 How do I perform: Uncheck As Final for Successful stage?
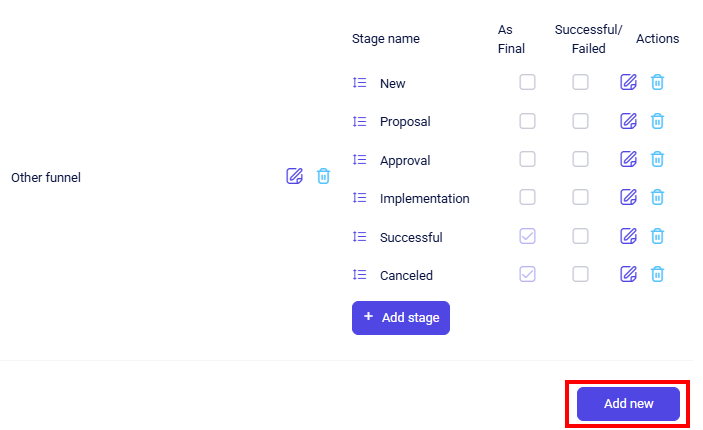527,236
